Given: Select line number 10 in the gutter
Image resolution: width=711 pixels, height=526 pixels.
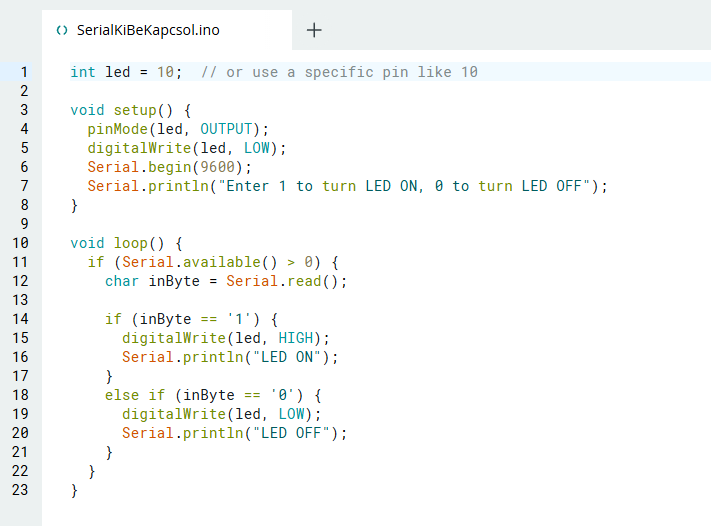Looking at the screenshot, I should pyautogui.click(x=22, y=243).
